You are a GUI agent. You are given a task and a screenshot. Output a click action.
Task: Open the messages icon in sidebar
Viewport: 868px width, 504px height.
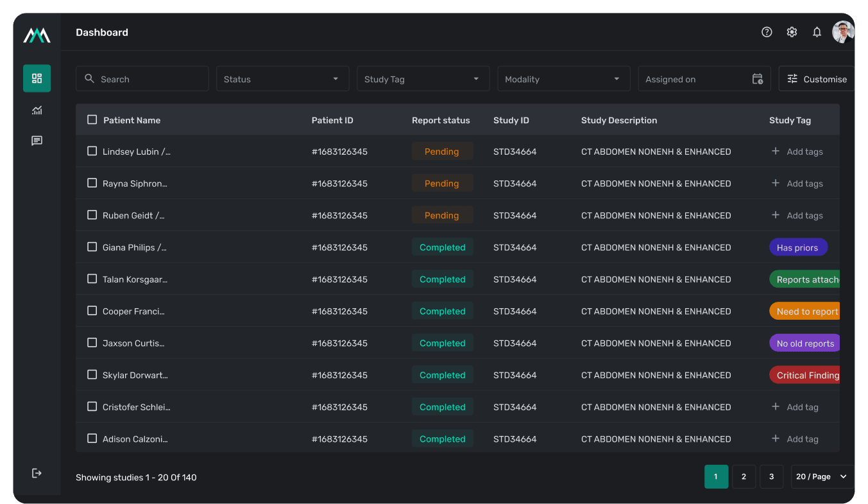[37, 141]
